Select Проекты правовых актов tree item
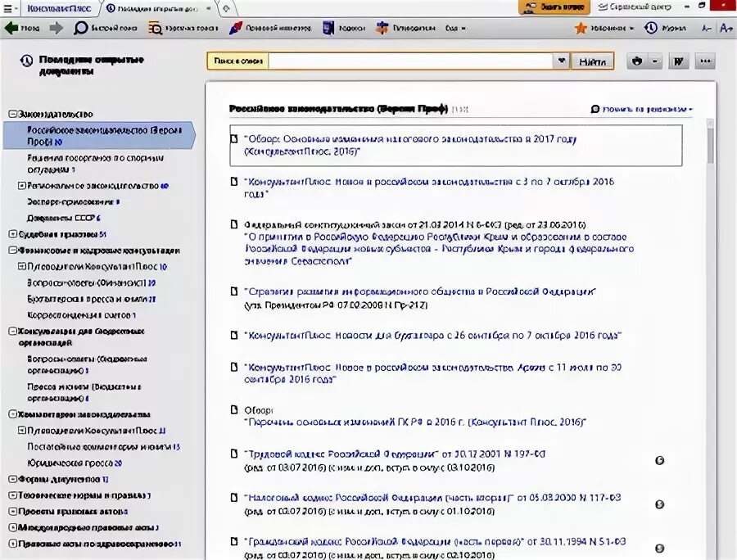Image resolution: width=737 pixels, height=560 pixels. click(73, 511)
